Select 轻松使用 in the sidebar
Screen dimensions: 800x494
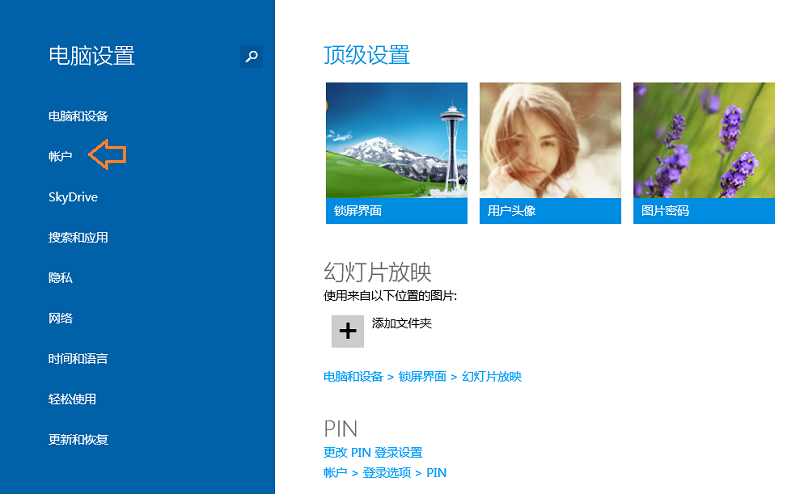[x=72, y=399]
